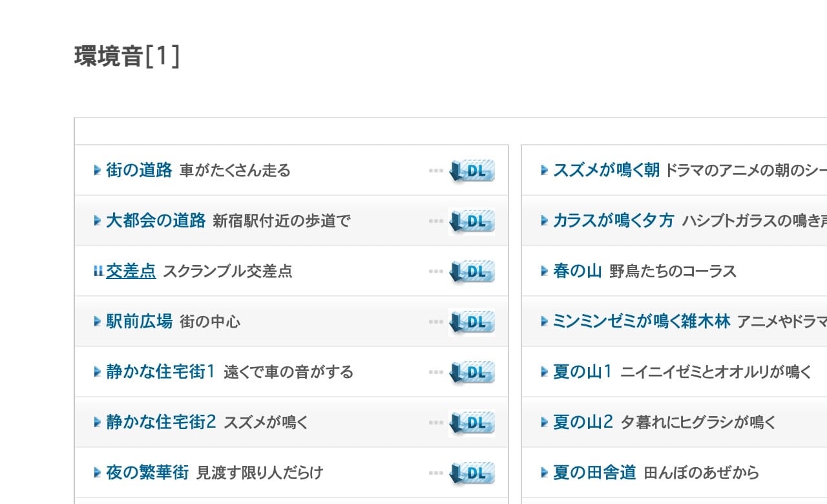Play the 春の山 bird chorus sound
The image size is (827, 504).
(x=545, y=271)
